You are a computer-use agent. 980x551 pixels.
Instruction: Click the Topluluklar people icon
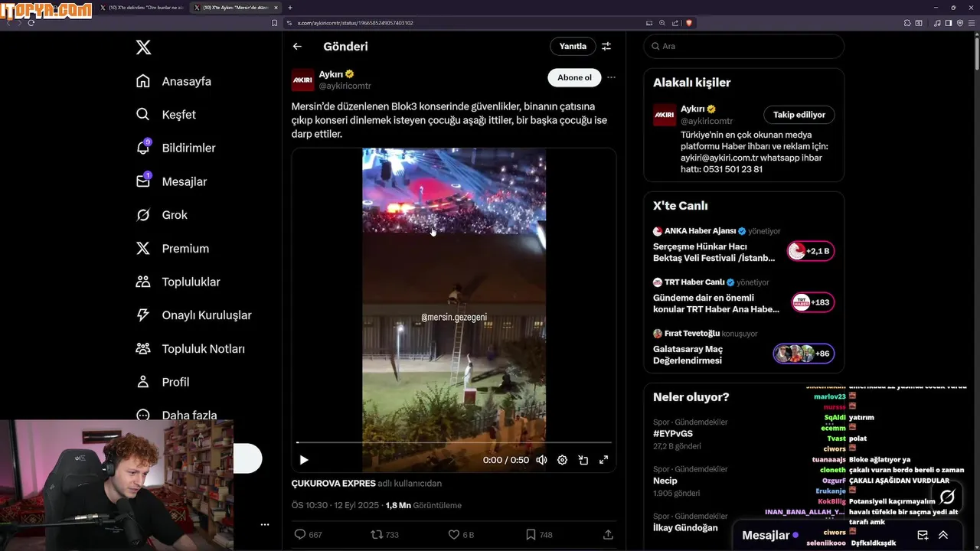click(143, 282)
